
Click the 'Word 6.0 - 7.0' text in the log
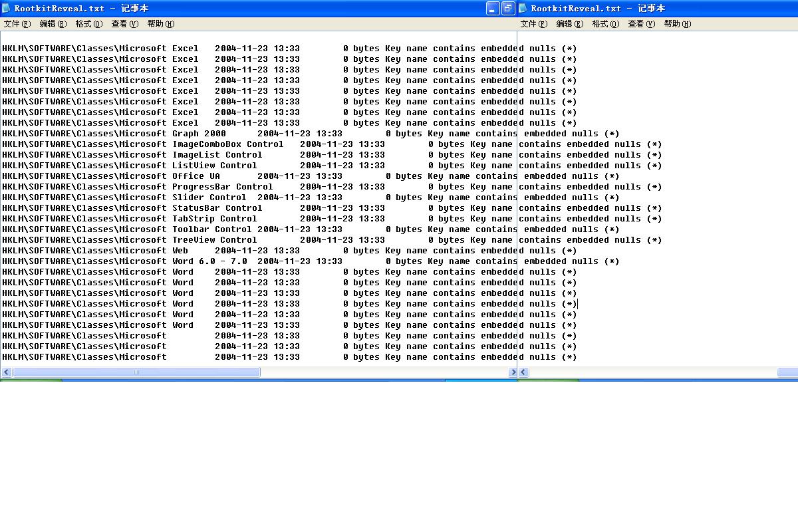tap(209, 261)
